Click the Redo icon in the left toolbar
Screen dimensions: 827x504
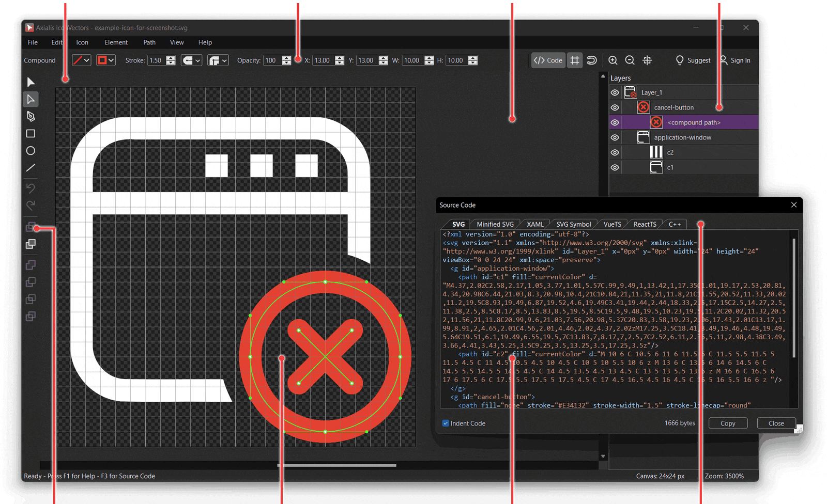coord(30,205)
